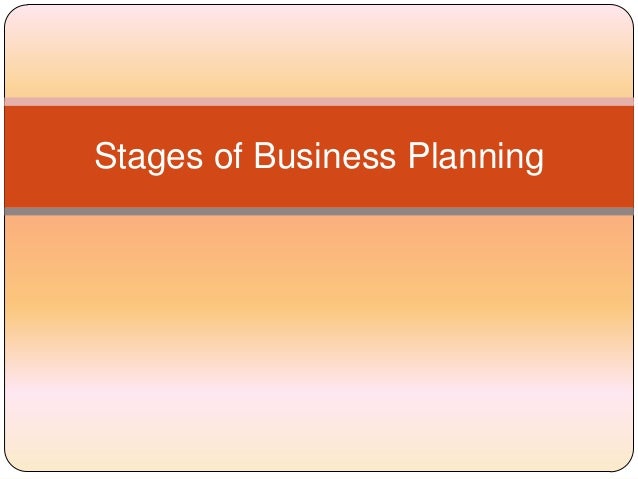Select the capital letter "B" in "Business"
The height and width of the screenshot is (479, 638).
coord(264,155)
